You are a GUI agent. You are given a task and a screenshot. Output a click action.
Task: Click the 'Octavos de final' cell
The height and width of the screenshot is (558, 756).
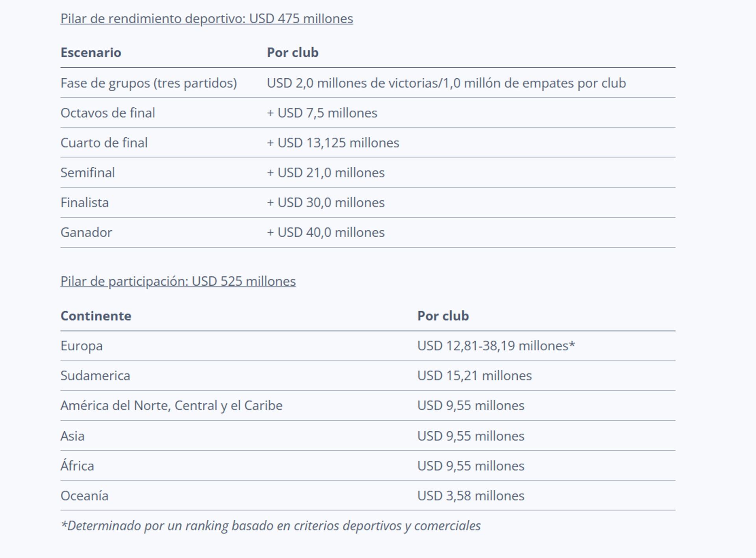tap(107, 113)
